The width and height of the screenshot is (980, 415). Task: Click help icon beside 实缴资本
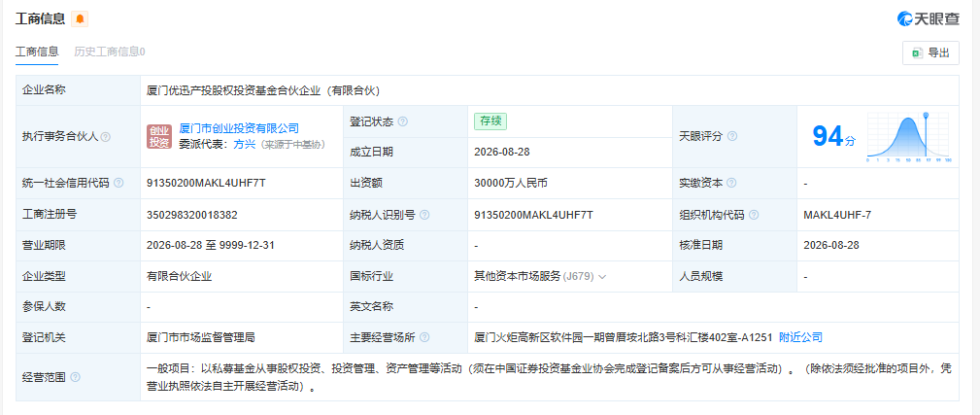(x=732, y=183)
